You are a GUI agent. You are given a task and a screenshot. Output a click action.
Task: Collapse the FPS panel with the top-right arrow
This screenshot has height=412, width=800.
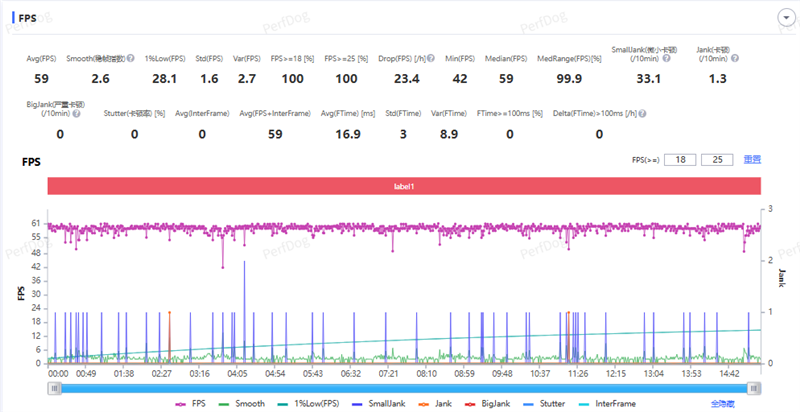click(x=785, y=18)
